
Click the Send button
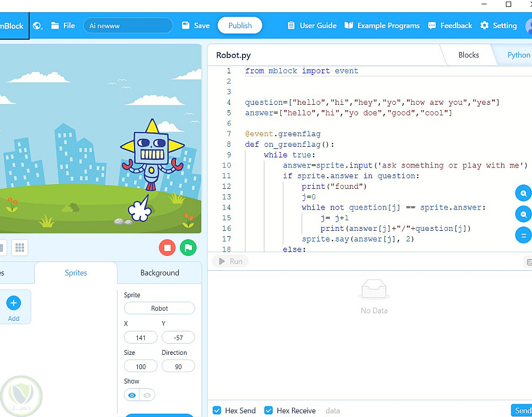pos(522,411)
